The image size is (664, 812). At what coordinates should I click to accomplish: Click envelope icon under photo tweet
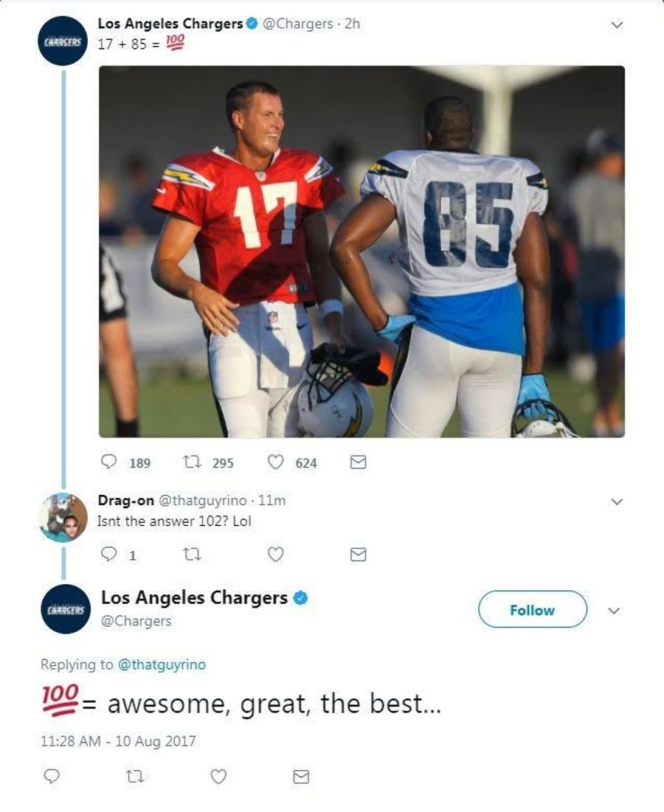(x=359, y=462)
